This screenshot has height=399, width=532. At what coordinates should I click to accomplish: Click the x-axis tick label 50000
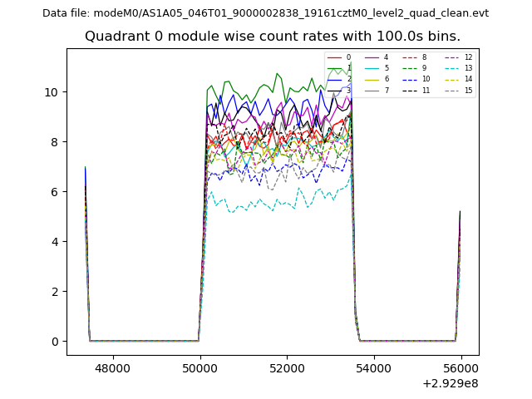tap(199, 368)
